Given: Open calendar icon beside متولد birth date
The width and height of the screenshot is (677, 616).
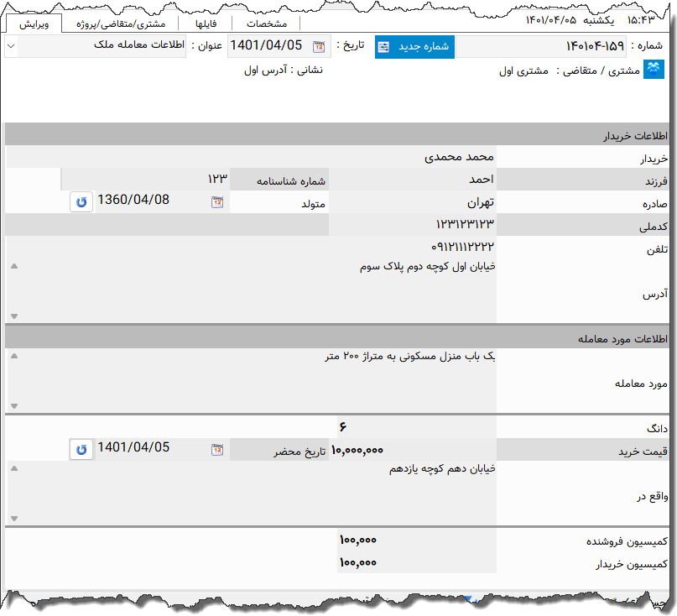Looking at the screenshot, I should point(217,202).
